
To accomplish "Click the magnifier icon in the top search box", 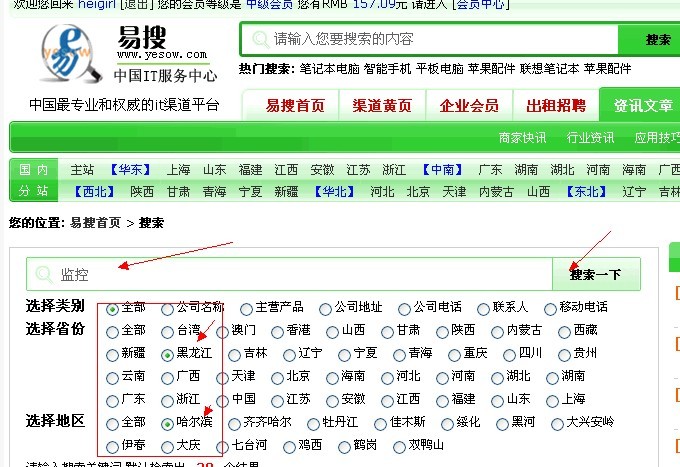I will [260, 39].
